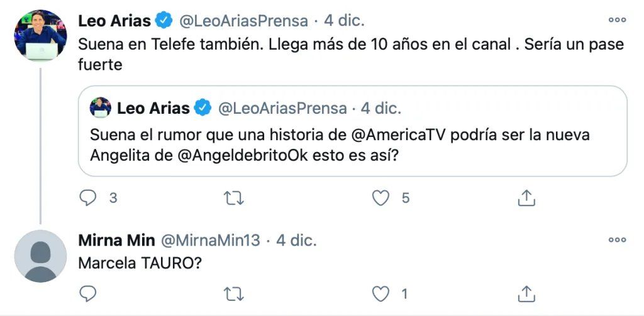Reply to Leo Arias's tweet
644x316 pixels.
89,199
